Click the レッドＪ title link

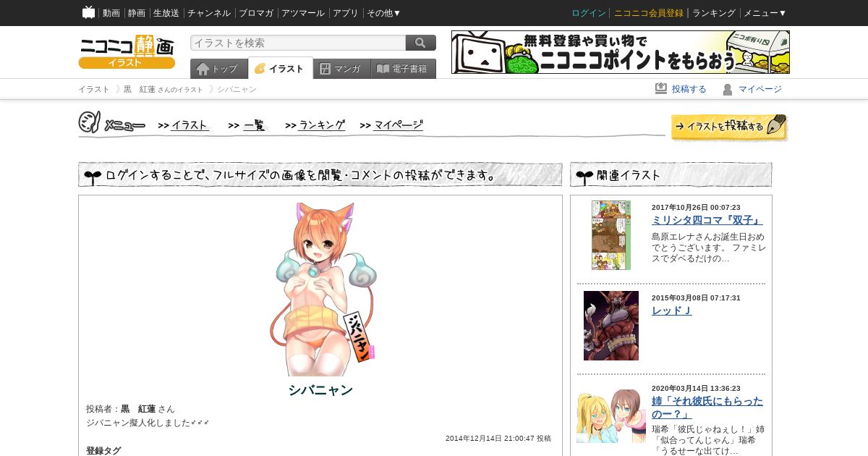click(672, 311)
